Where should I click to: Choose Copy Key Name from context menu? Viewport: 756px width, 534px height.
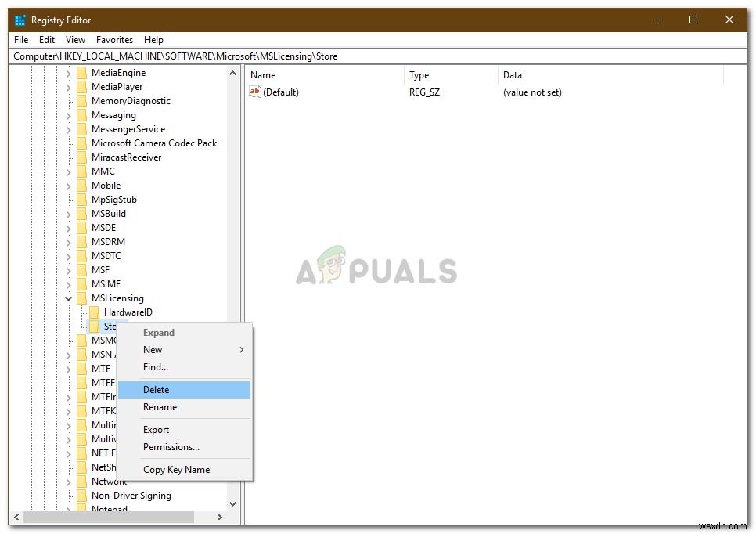184,470
